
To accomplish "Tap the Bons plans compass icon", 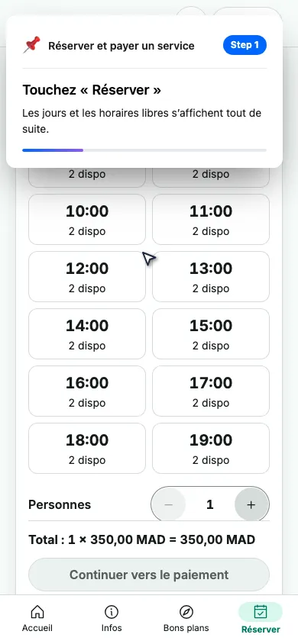I will [186, 611].
